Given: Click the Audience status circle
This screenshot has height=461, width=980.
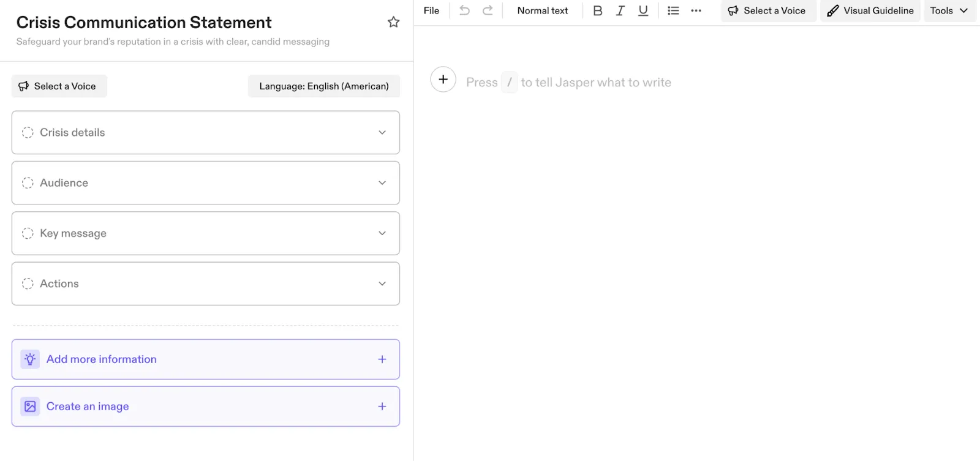Looking at the screenshot, I should click(x=28, y=183).
